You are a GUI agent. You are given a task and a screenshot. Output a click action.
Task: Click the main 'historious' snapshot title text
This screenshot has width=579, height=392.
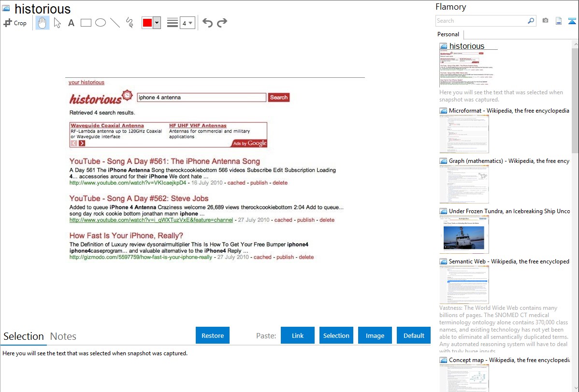(43, 9)
